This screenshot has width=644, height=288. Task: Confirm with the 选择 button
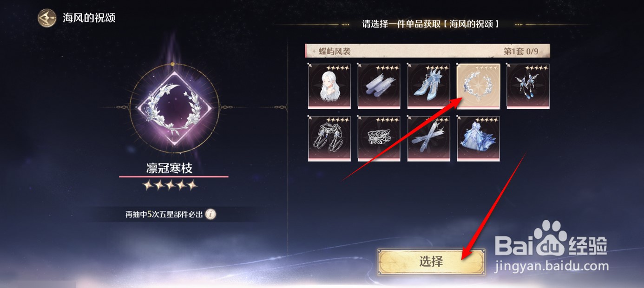pos(431,262)
